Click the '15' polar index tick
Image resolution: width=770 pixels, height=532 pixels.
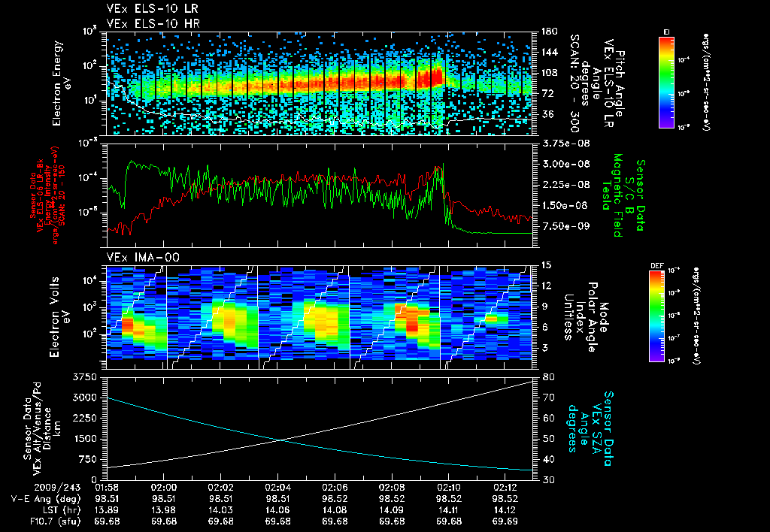(547, 265)
